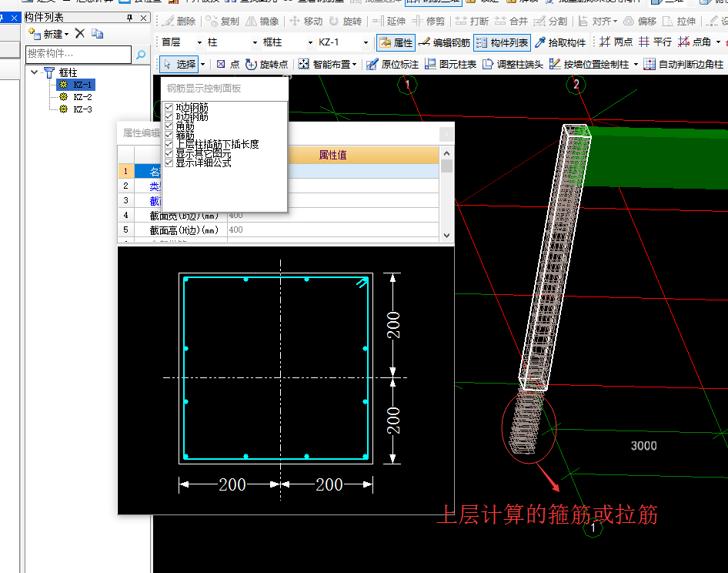Open the 框柱 subtype dropdown
Screen dimensions: 728x573
[x=310, y=43]
